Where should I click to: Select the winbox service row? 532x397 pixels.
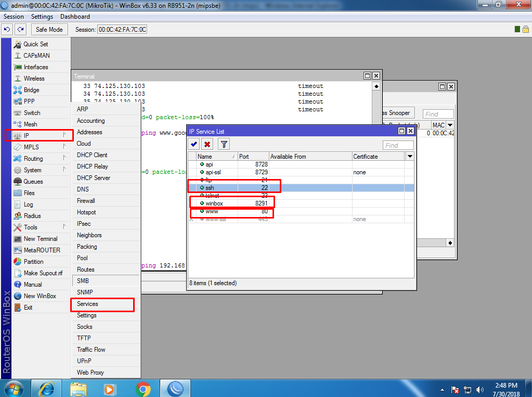(x=301, y=203)
